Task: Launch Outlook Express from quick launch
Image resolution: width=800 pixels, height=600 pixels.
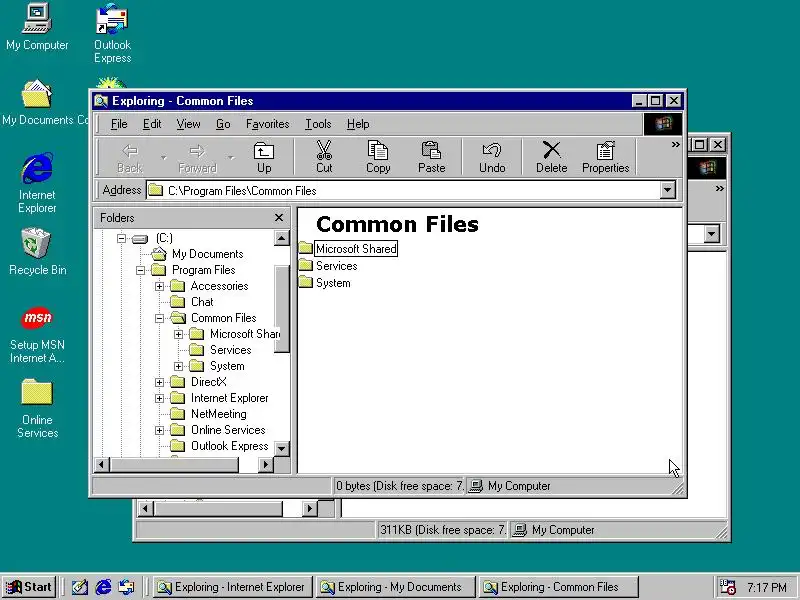Action: click(x=127, y=587)
